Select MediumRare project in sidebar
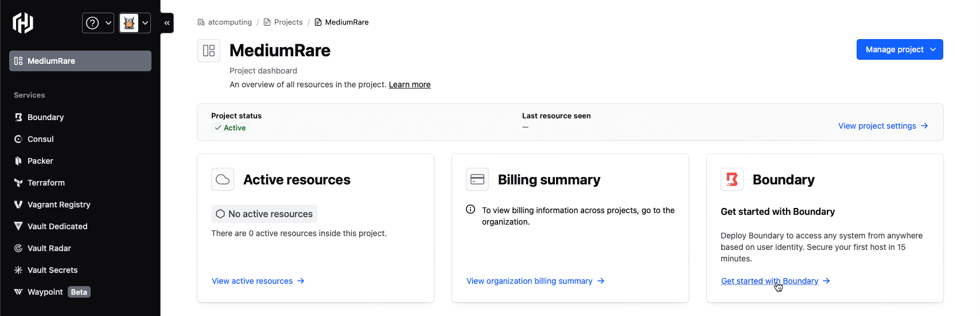Screen dimensions: 980x316 80,61
